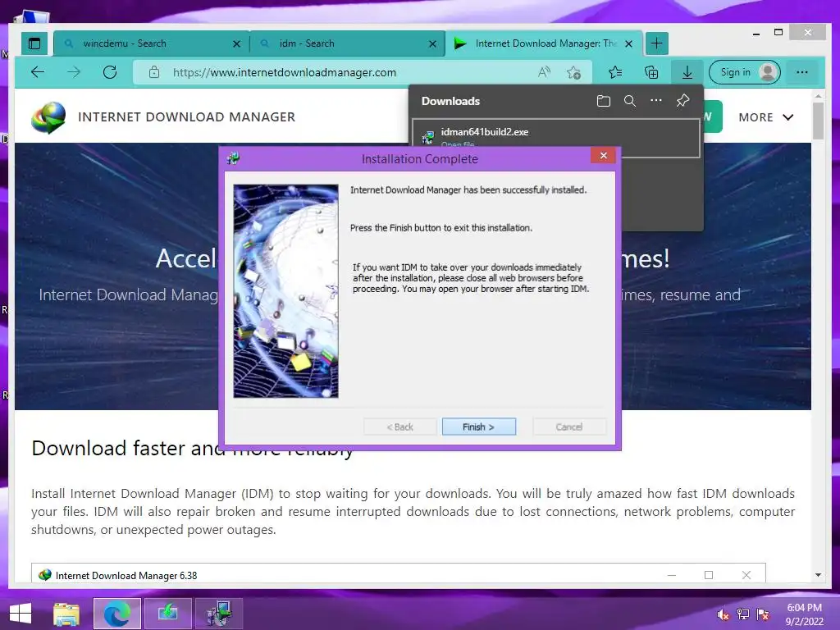
Task: Click the Cancel button in installer
Action: [569, 427]
